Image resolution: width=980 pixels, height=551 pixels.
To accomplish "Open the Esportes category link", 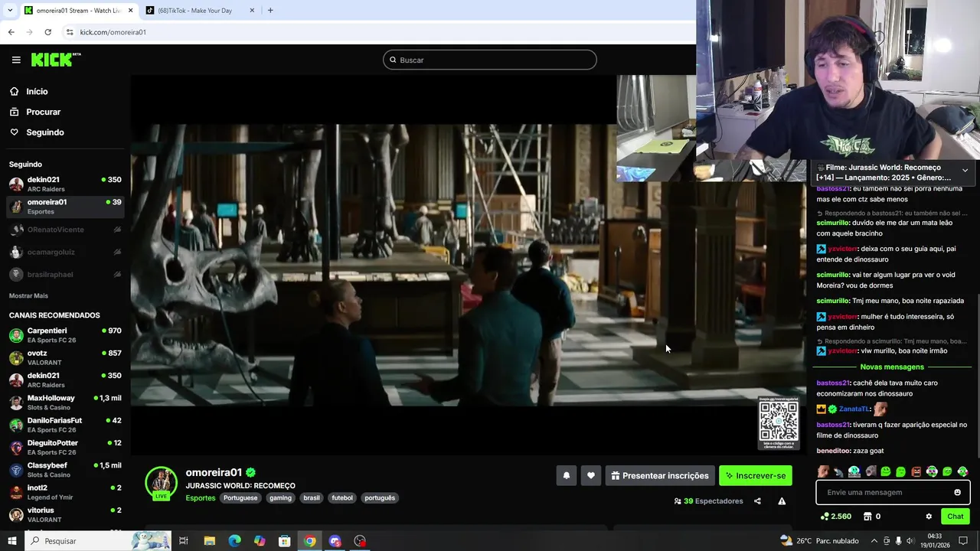I will (201, 498).
